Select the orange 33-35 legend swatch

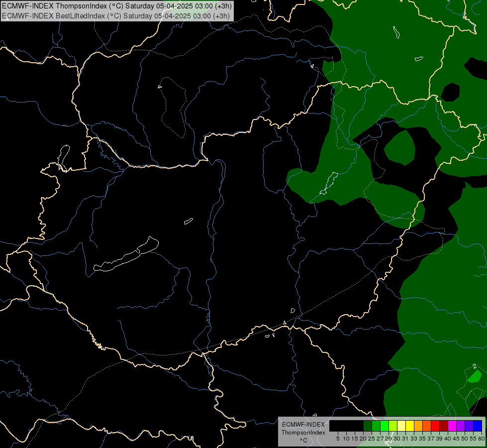pos(418,426)
